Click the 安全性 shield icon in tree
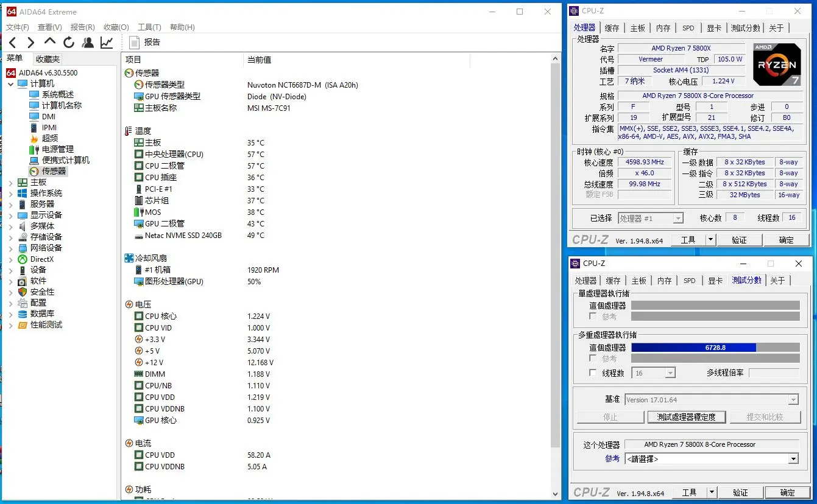817x504 pixels. pos(23,292)
